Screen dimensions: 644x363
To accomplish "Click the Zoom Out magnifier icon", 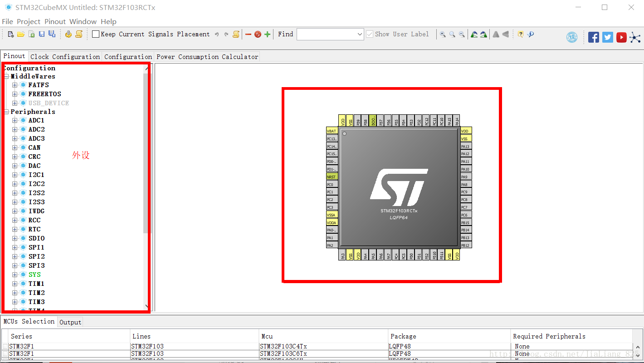I will click(x=462, y=34).
